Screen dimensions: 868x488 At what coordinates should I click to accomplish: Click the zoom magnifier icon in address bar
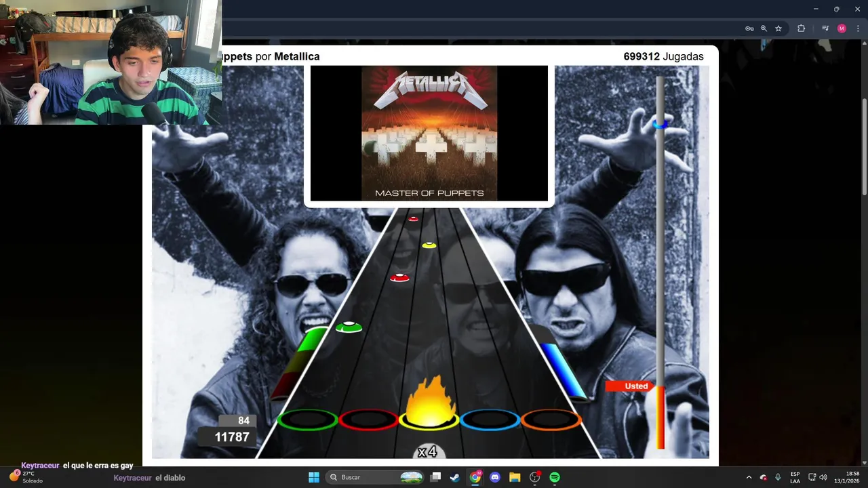764,28
